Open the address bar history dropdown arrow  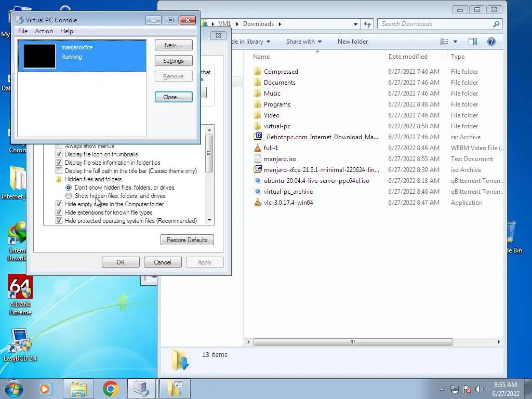pyautogui.click(x=355, y=24)
